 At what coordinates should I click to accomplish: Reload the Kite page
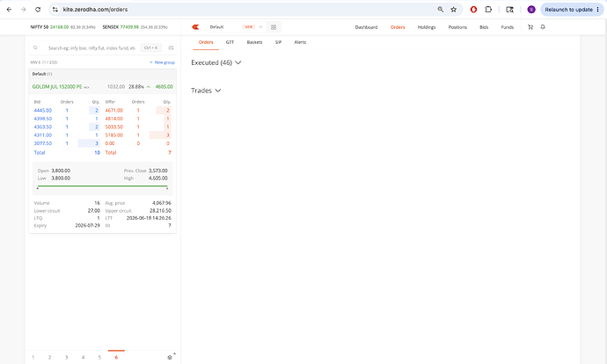pos(38,10)
